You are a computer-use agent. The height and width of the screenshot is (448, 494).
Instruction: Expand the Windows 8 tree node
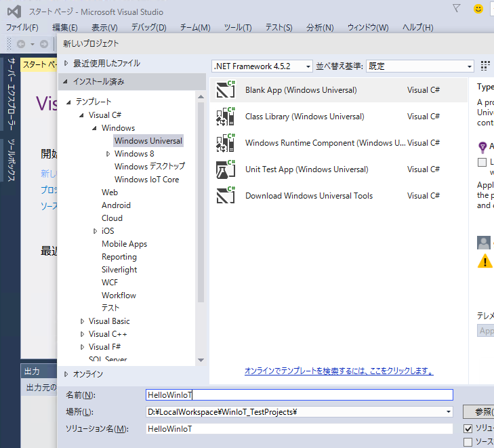pyautogui.click(x=108, y=154)
